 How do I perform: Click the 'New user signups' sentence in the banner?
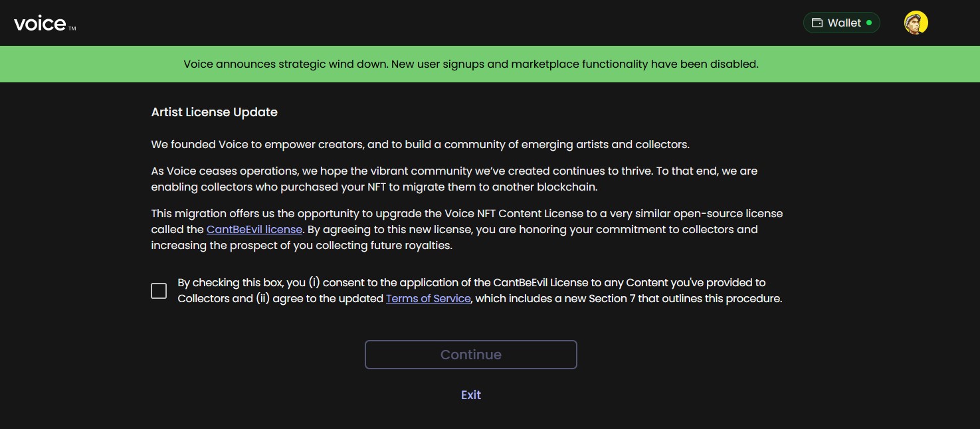pos(575,64)
